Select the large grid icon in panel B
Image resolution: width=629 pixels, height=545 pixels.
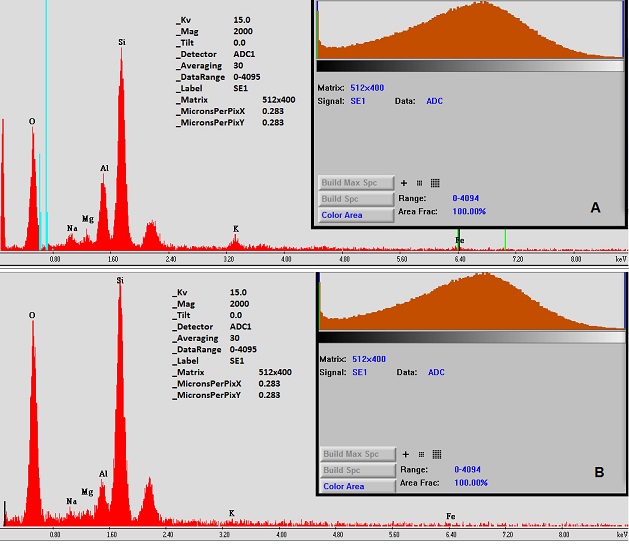(435, 454)
